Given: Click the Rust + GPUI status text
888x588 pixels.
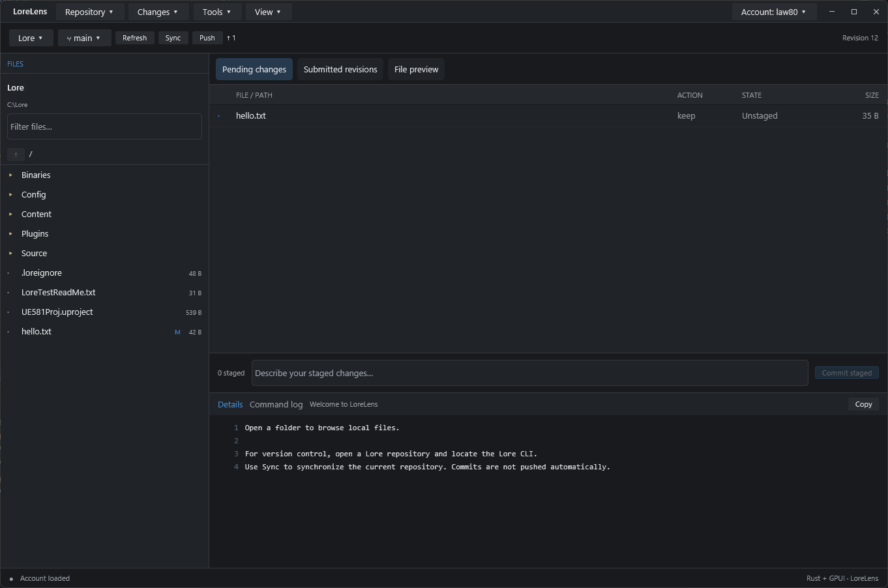Looking at the screenshot, I should coord(842,578).
